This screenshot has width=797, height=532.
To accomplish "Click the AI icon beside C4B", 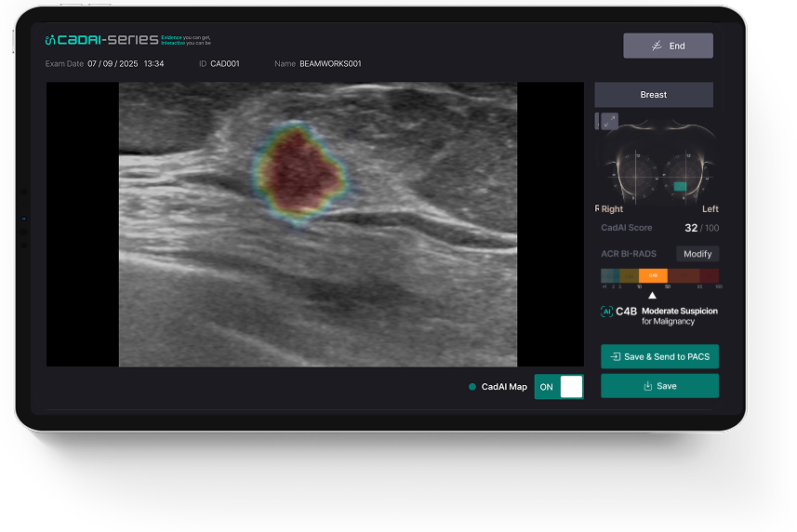I will [606, 312].
